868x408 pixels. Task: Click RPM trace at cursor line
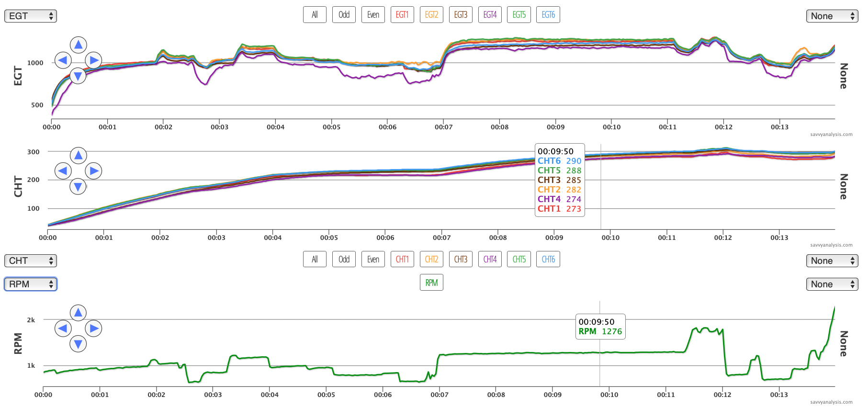pyautogui.click(x=600, y=352)
